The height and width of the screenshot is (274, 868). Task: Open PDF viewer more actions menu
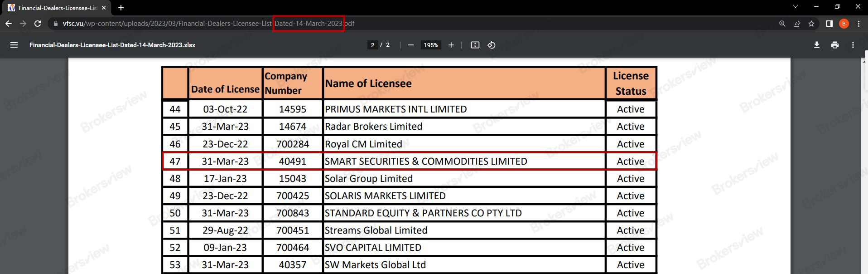point(853,45)
